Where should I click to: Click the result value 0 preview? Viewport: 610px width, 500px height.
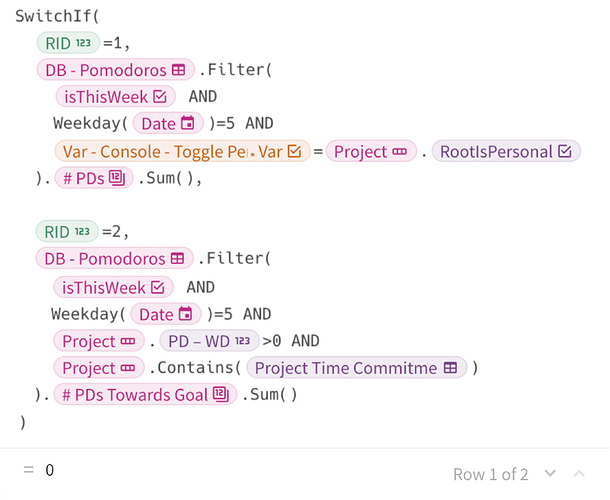49,470
